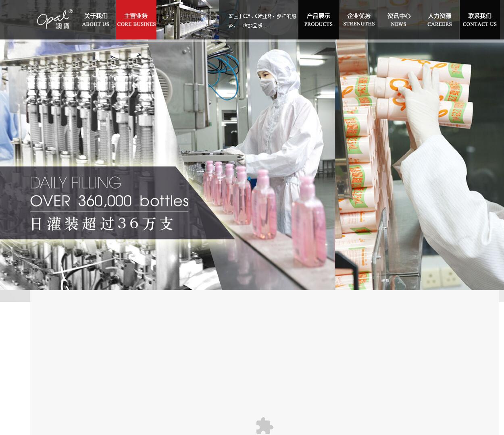Click the 联系我们 Contact Us link

point(480,20)
